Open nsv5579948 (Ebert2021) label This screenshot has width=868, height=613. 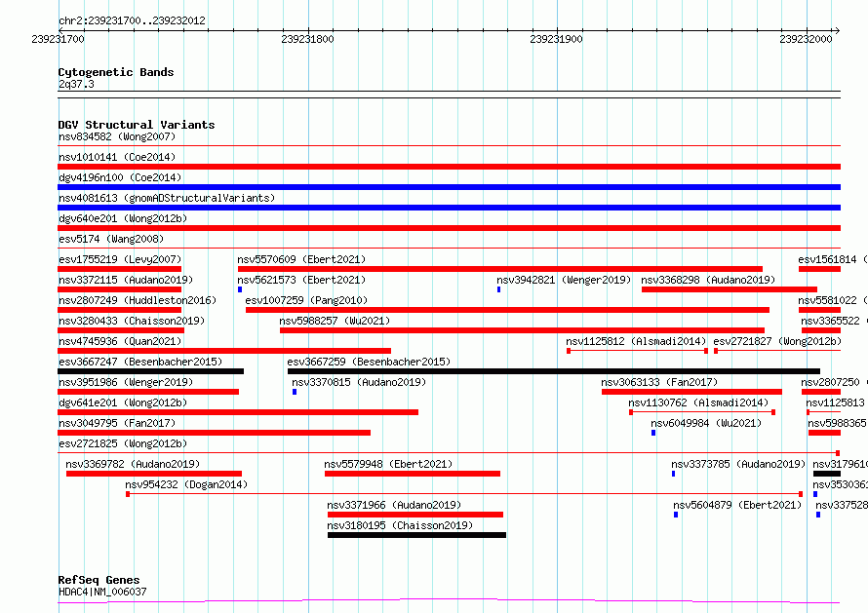pos(388,464)
